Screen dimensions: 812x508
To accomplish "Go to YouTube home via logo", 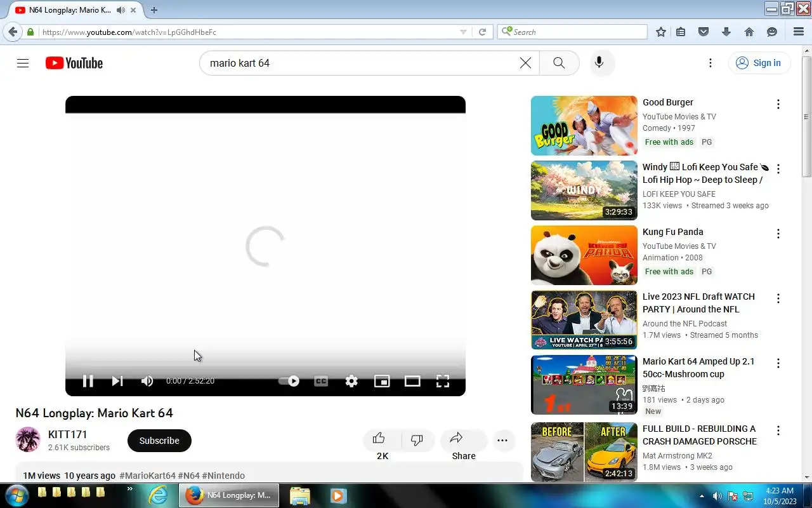I will pyautogui.click(x=74, y=63).
